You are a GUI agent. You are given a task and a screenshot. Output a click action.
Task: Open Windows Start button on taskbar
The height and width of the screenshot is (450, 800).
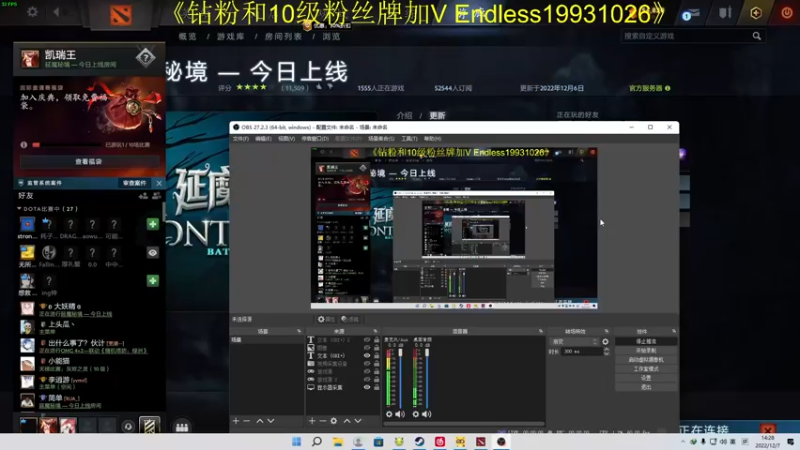tap(296, 441)
